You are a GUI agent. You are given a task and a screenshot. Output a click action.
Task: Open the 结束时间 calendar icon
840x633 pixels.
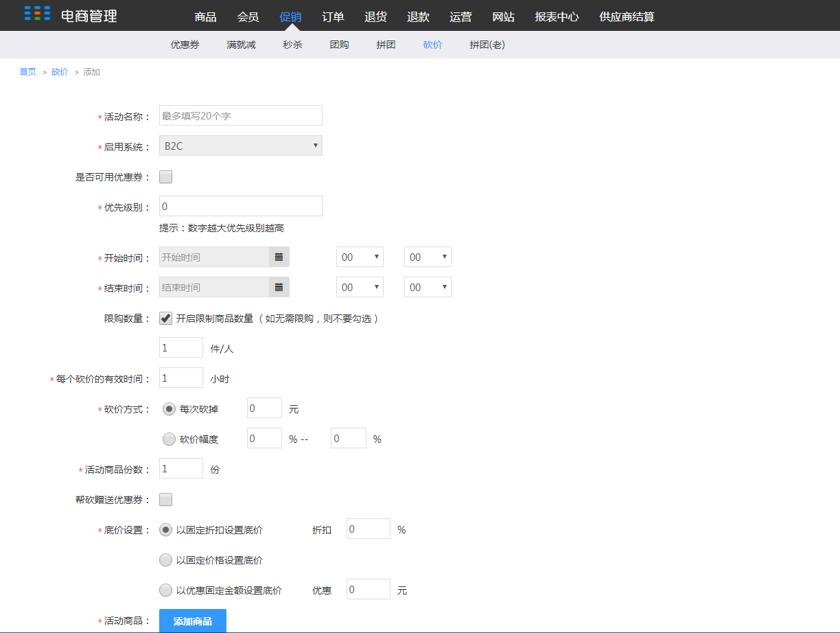[x=279, y=288]
